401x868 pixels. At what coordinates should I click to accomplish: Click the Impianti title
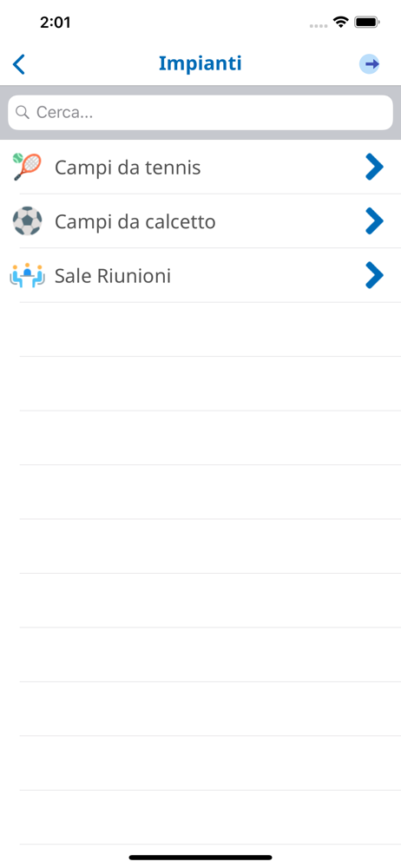click(x=200, y=63)
